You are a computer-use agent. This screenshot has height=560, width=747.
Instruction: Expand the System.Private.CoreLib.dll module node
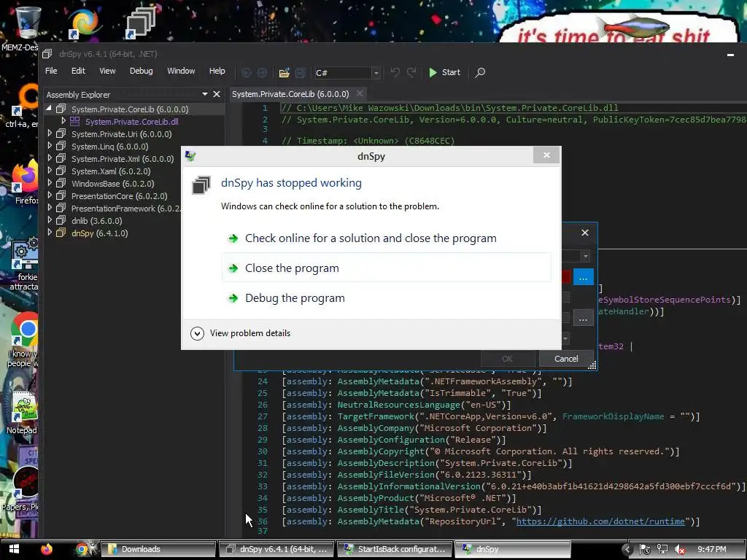point(63,121)
